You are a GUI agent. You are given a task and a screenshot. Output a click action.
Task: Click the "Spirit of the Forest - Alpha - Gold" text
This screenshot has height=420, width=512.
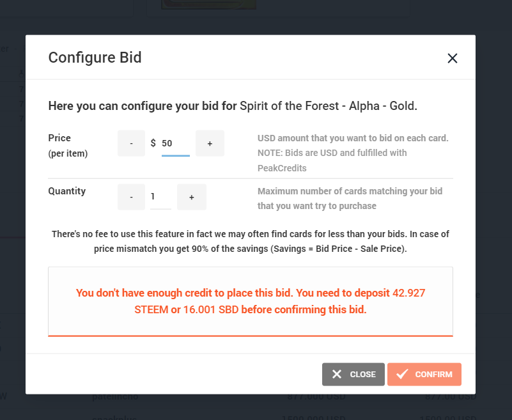[x=328, y=105]
